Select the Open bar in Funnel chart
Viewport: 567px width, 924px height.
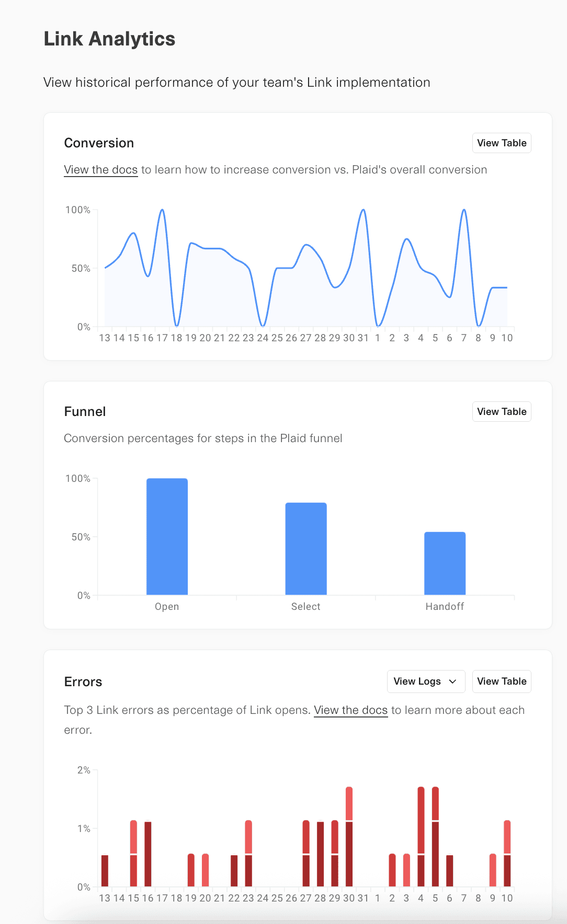pos(167,537)
